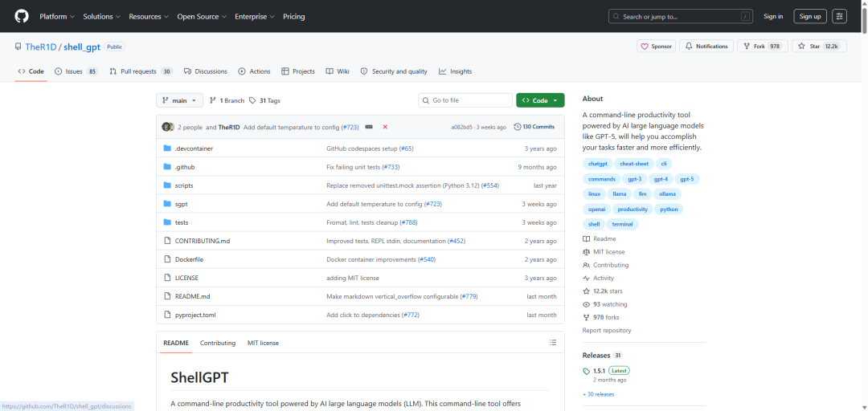Viewport: 868px width, 411px height.
Task: Open the appearance settings icon in header
Action: tap(840, 16)
